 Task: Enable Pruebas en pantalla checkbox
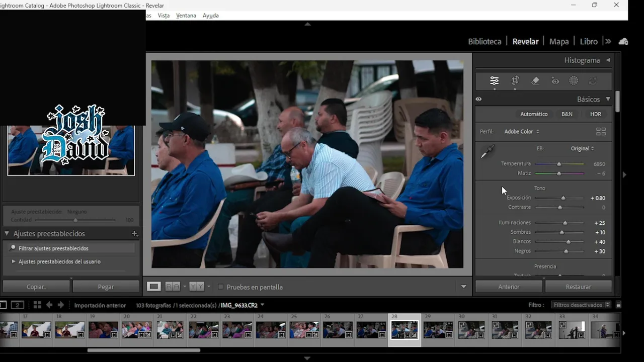pos(220,287)
